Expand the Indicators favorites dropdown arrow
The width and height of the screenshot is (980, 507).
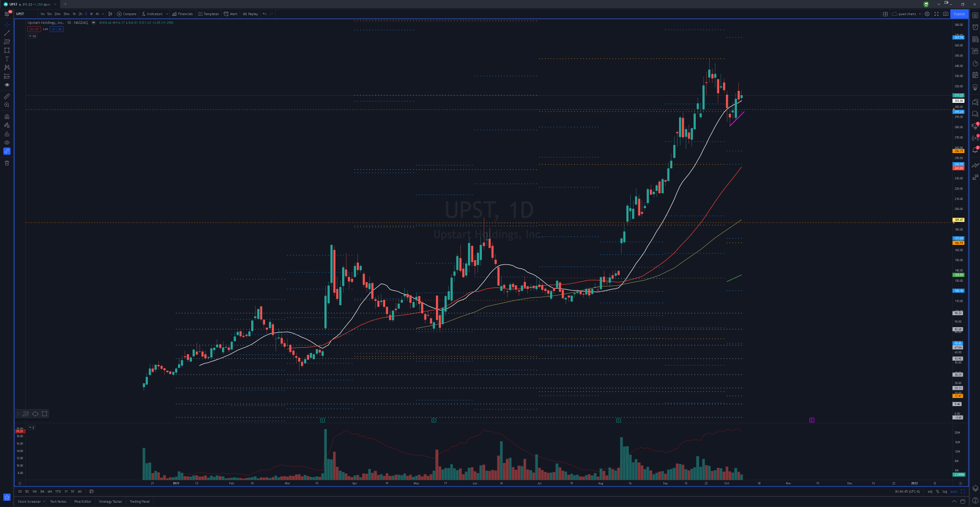(x=167, y=14)
